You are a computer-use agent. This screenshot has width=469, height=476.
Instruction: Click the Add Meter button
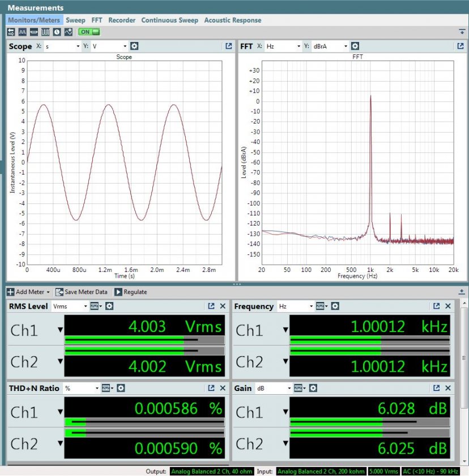pos(28,292)
